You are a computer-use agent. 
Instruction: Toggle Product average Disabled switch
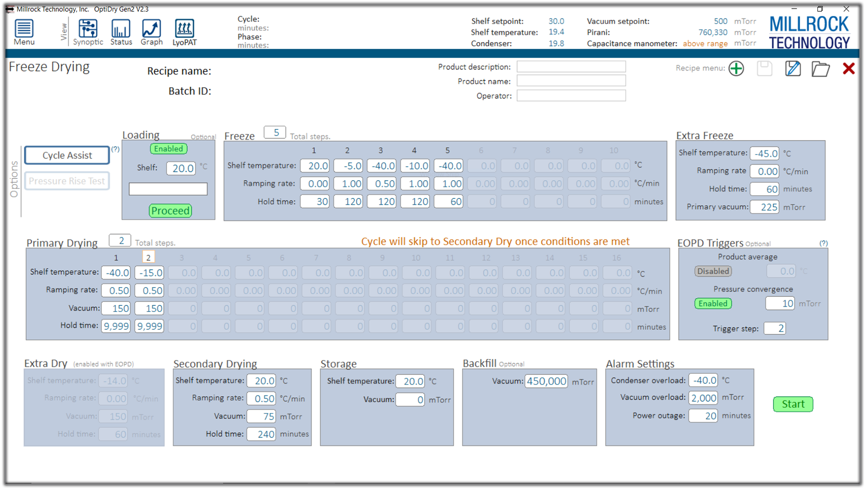pyautogui.click(x=713, y=271)
